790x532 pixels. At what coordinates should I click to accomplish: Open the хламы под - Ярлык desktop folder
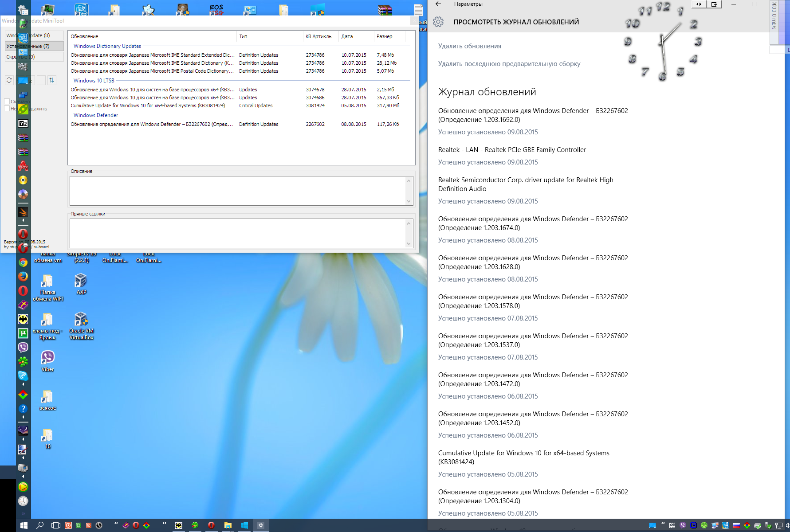click(47, 326)
